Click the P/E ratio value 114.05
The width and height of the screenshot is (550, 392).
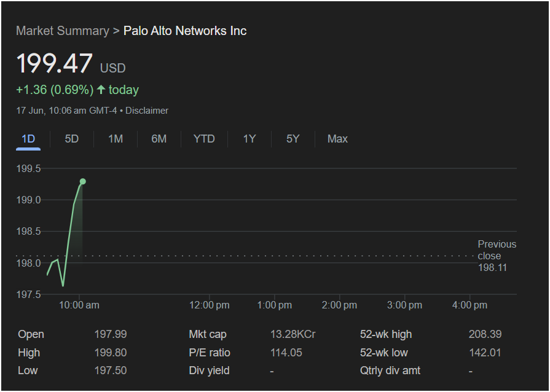(x=286, y=353)
